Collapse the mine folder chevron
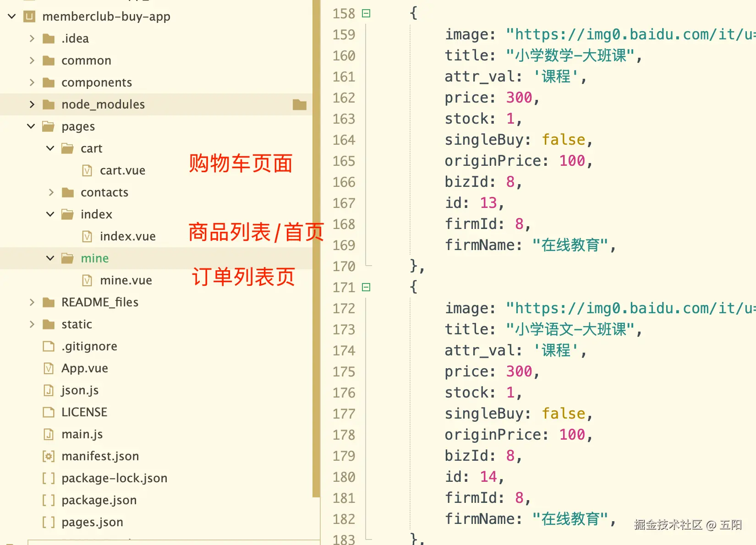 click(x=50, y=258)
